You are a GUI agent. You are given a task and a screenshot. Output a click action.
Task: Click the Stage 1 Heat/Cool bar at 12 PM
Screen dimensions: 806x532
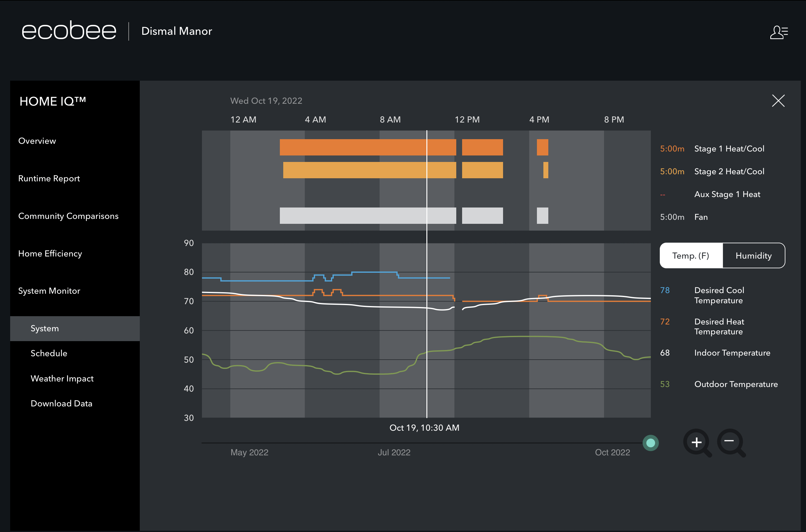(x=482, y=147)
